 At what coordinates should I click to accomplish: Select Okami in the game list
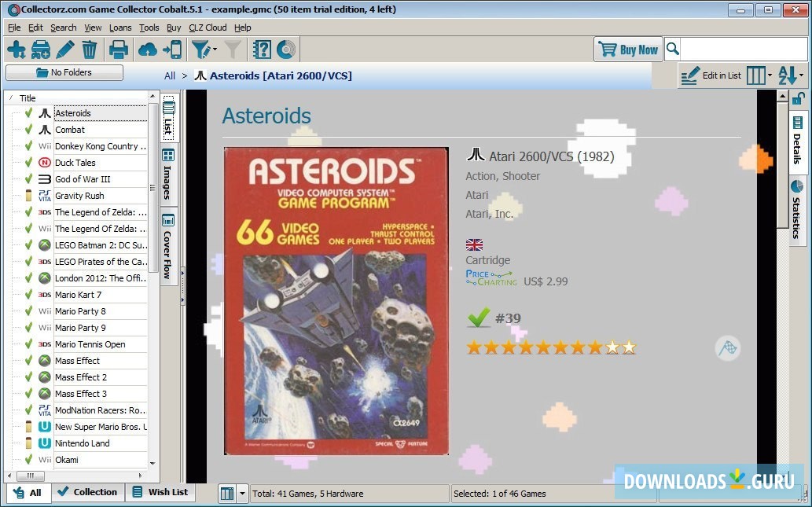(67, 460)
